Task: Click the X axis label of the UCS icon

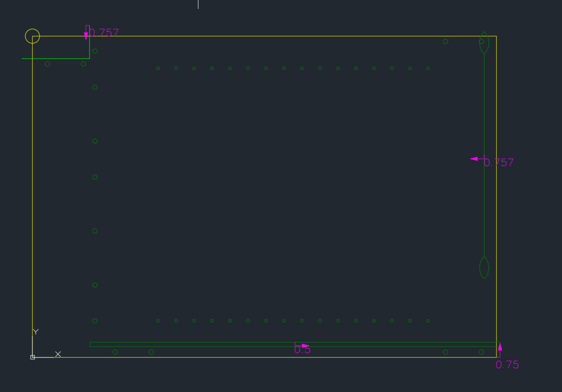Action: coord(58,354)
